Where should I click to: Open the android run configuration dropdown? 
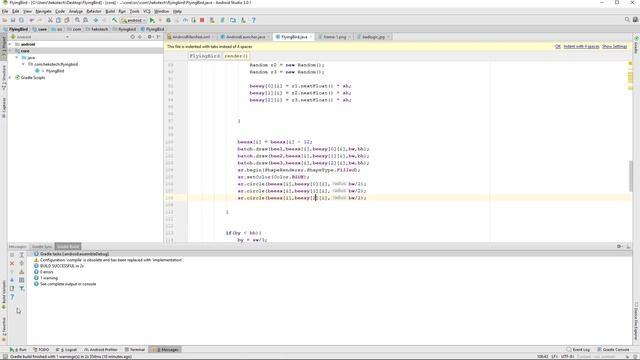[x=133, y=20]
